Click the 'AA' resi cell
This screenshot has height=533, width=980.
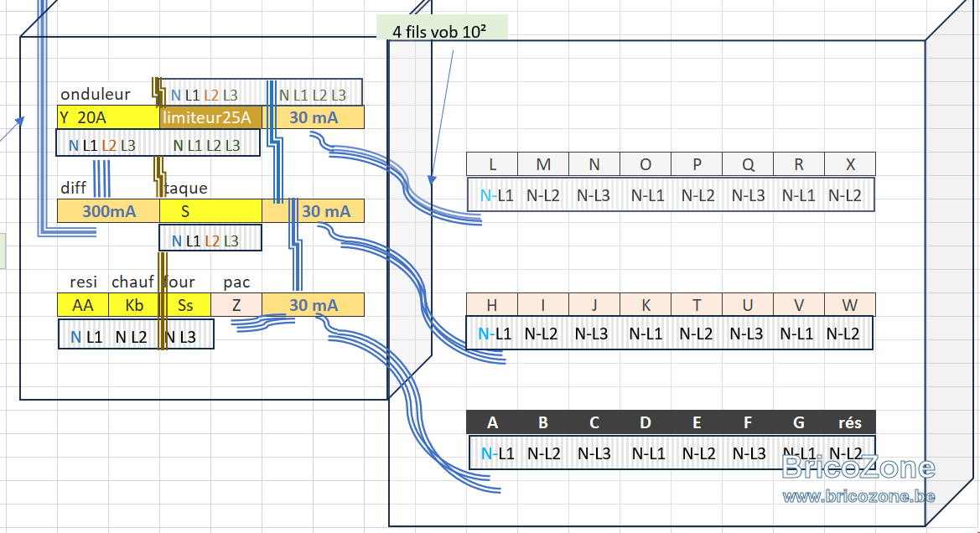(82, 305)
